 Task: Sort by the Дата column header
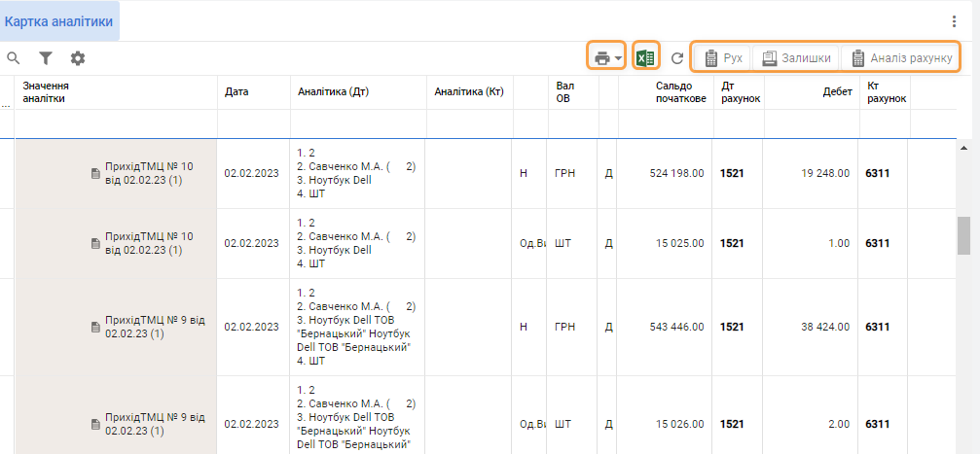pyautogui.click(x=236, y=92)
